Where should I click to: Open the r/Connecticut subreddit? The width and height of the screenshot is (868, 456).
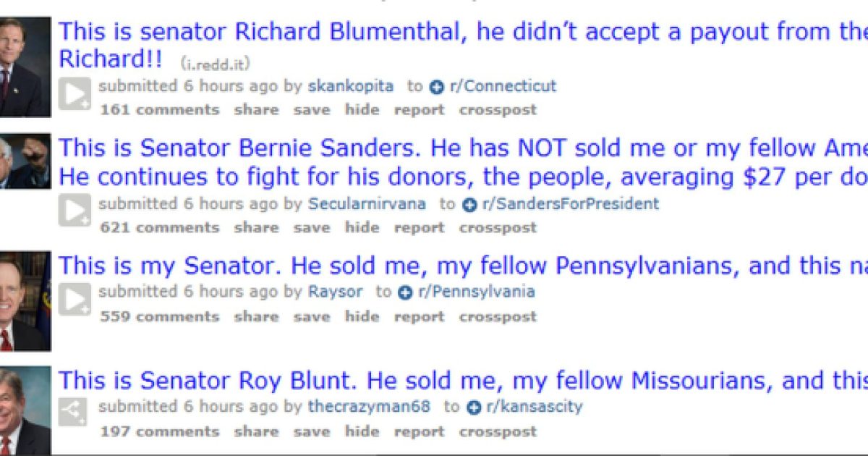point(503,85)
